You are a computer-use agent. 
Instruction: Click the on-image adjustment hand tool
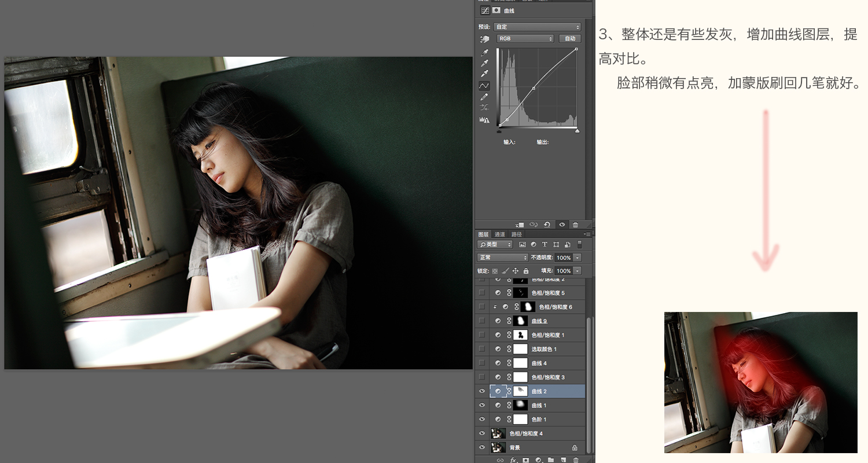pos(484,39)
